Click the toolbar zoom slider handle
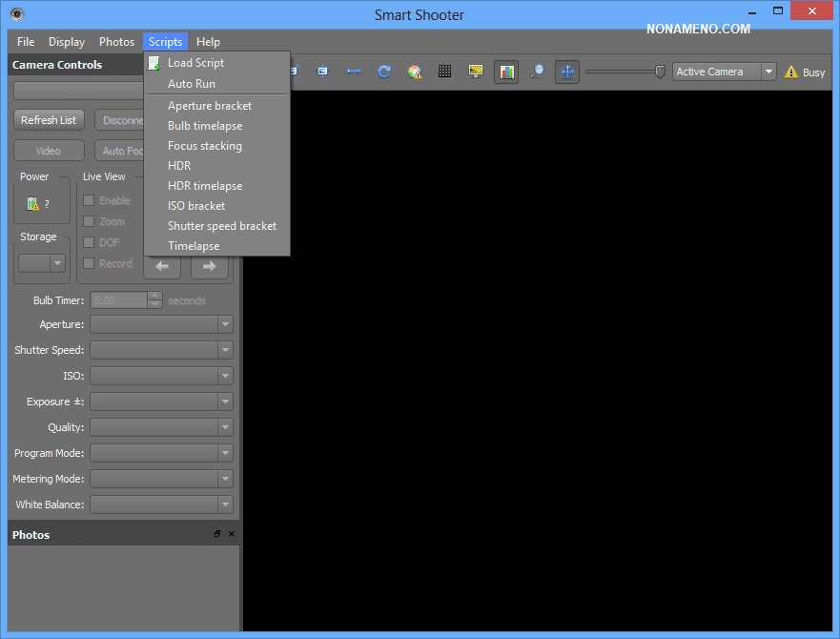 click(660, 72)
